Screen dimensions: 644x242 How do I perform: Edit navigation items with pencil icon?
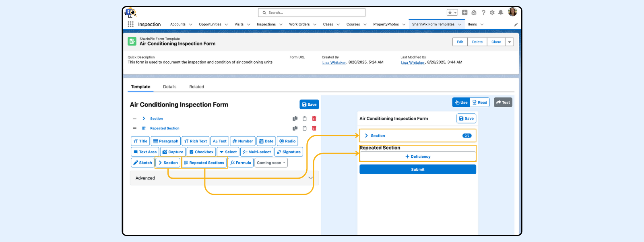pos(516,25)
